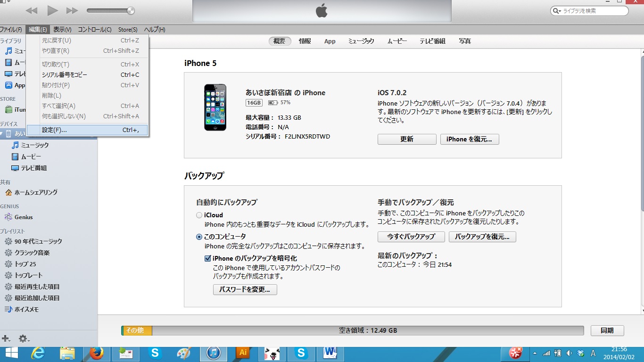Open Internet Explorer from the taskbar
This screenshot has height=362, width=644.
(38, 353)
